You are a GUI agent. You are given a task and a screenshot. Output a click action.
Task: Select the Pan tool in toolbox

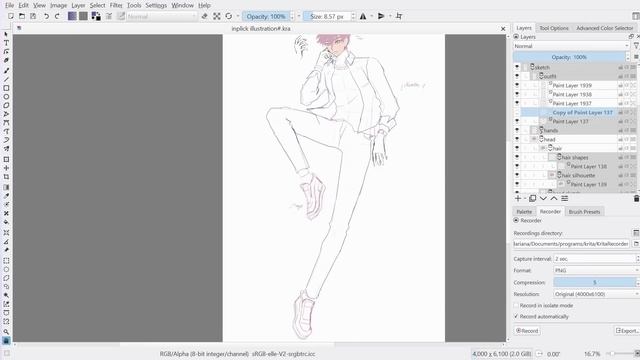pos(6,340)
